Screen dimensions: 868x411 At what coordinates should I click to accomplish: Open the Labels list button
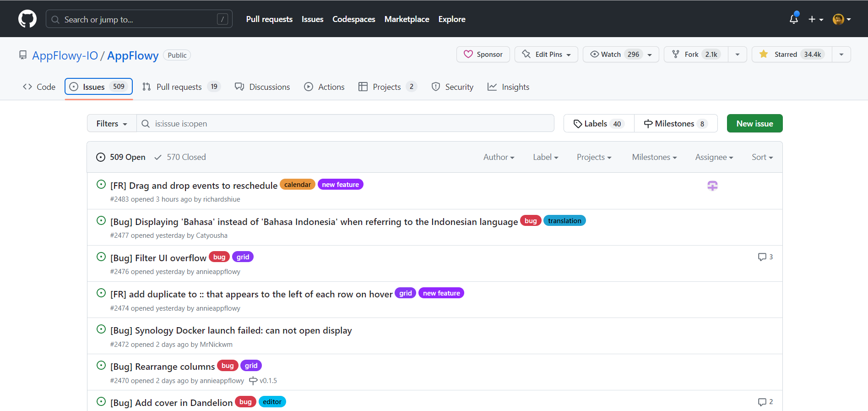[599, 123]
